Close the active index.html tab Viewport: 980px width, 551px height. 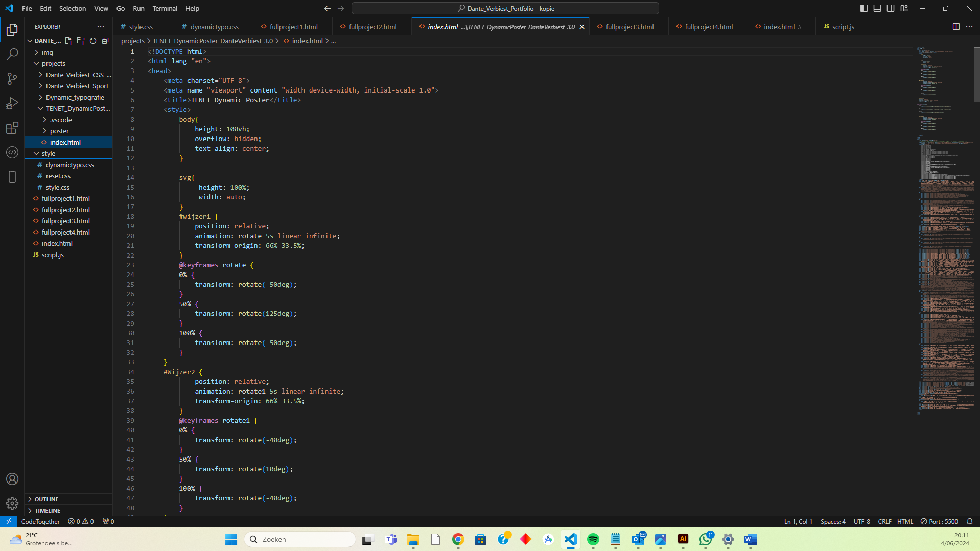tap(581, 27)
